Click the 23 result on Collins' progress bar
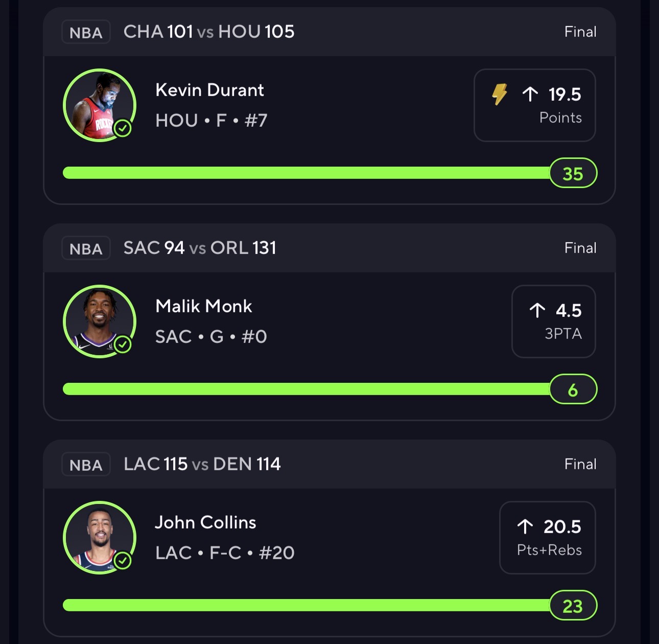The width and height of the screenshot is (659, 644). pyautogui.click(x=573, y=606)
